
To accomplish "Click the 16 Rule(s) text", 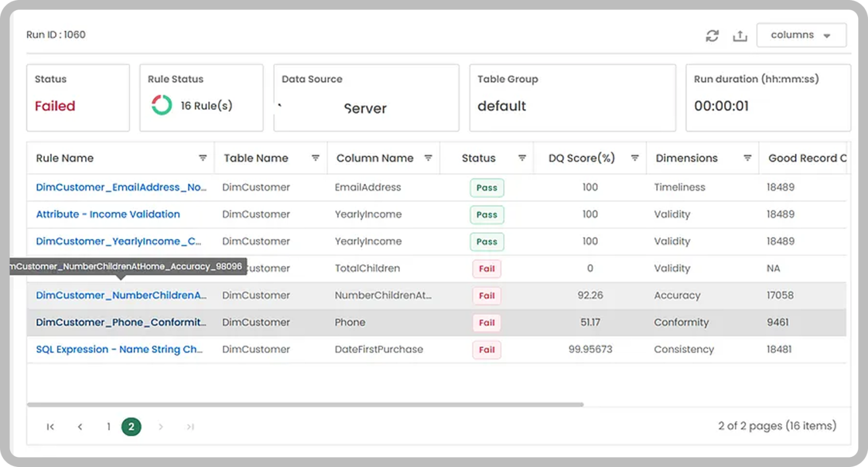I will (x=206, y=106).
